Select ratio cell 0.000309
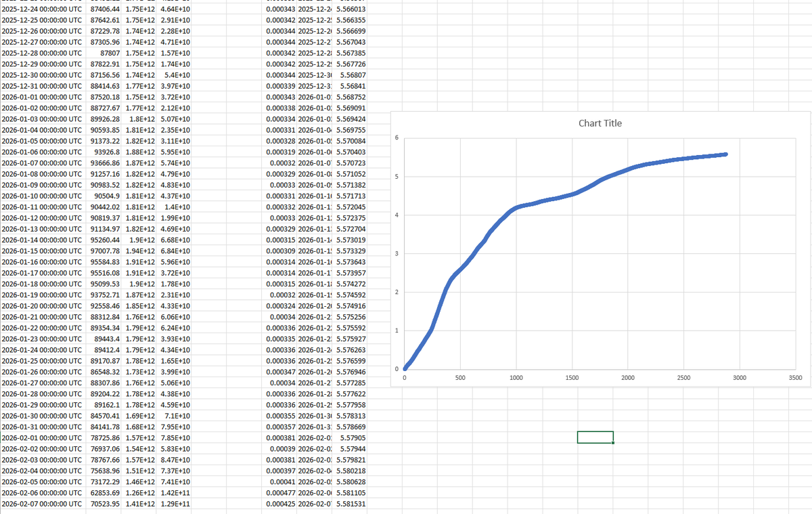 (280, 250)
